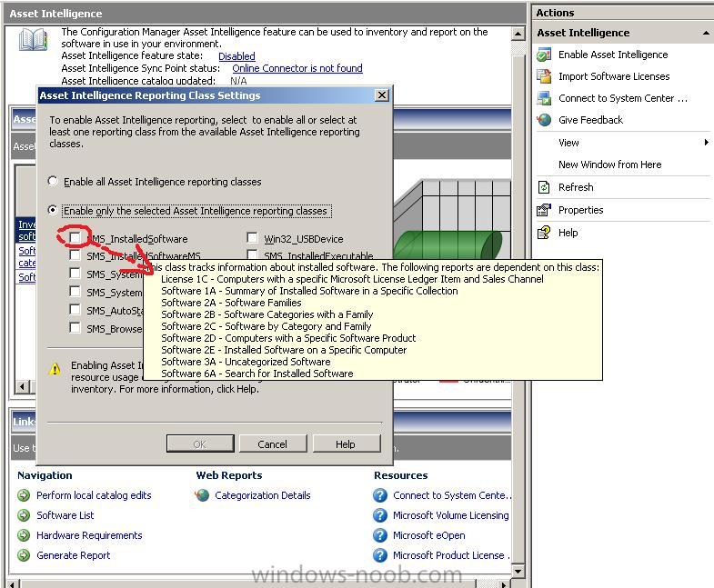Open the Microsoft Product License resource link
Image resolution: width=714 pixels, height=588 pixels.
451,555
